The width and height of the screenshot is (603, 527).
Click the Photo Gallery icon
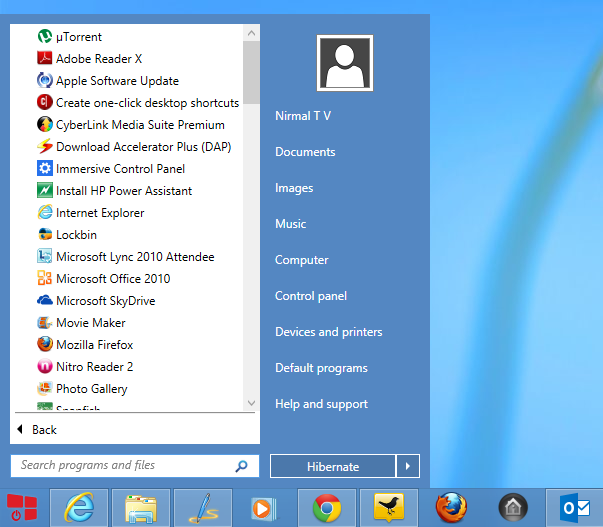pos(45,389)
